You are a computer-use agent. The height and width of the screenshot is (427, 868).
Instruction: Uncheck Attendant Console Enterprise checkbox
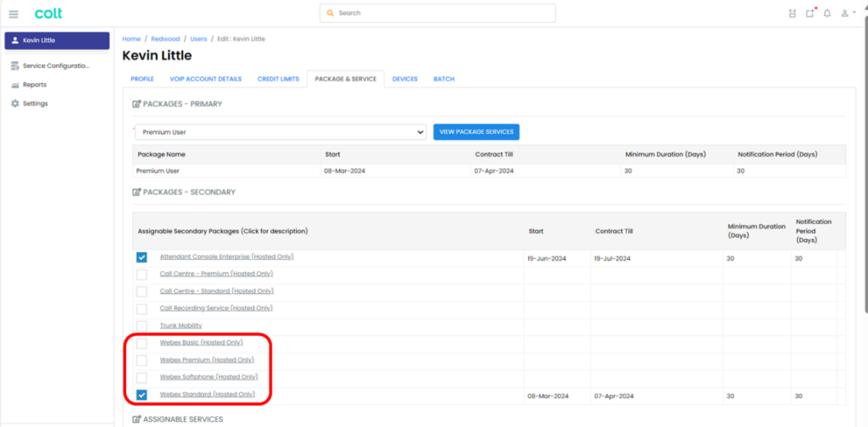pyautogui.click(x=142, y=258)
